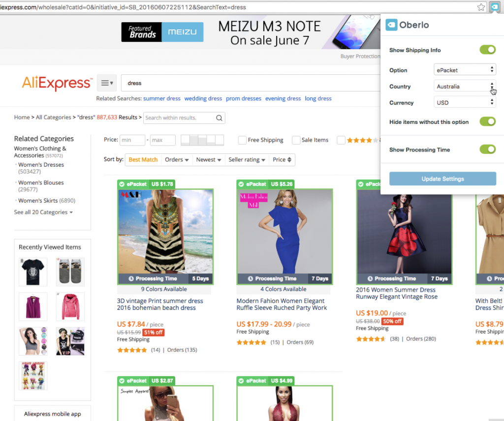Open prom dresses related search
The width and height of the screenshot is (504, 421).
tap(244, 98)
